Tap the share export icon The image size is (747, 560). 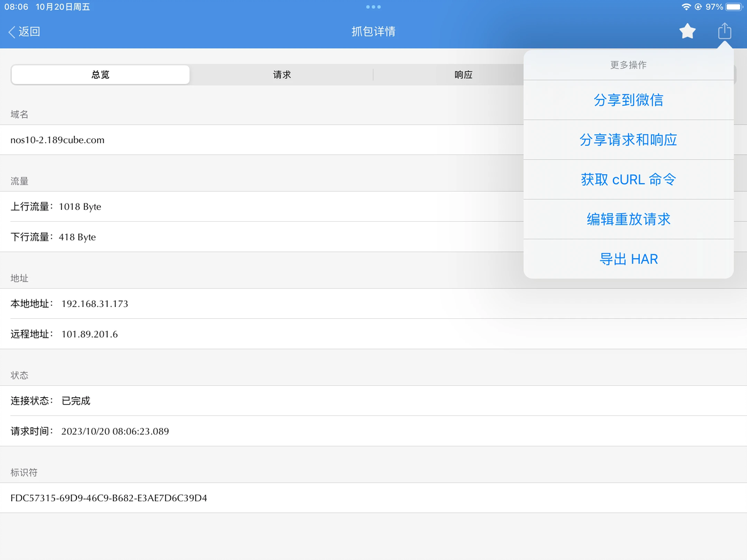[x=724, y=31]
